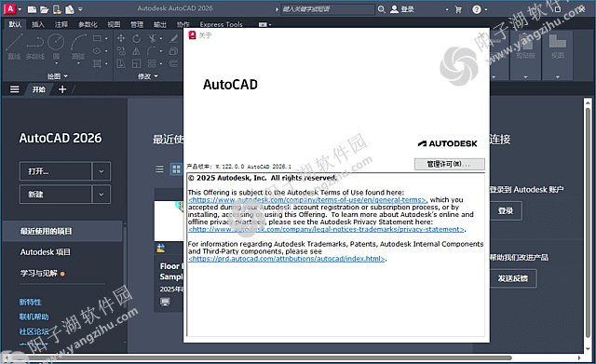Click the 发送反馈 button
The image size is (596, 364).
point(513,278)
